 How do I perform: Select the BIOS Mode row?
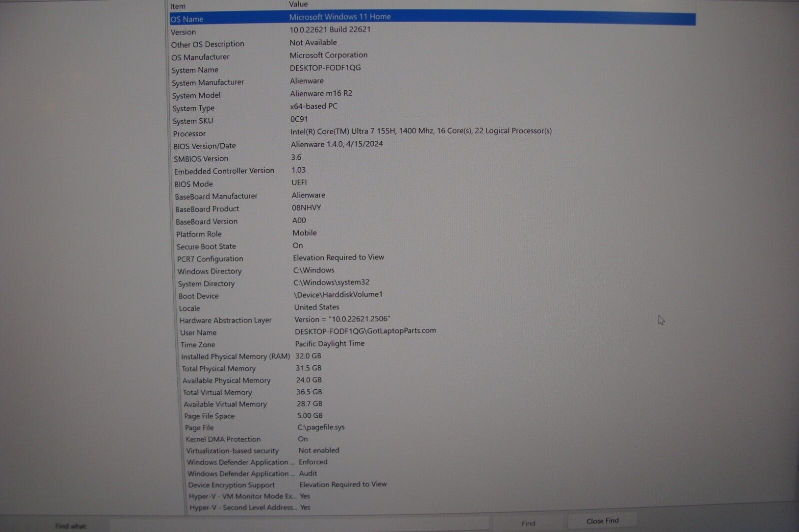pyautogui.click(x=432, y=183)
